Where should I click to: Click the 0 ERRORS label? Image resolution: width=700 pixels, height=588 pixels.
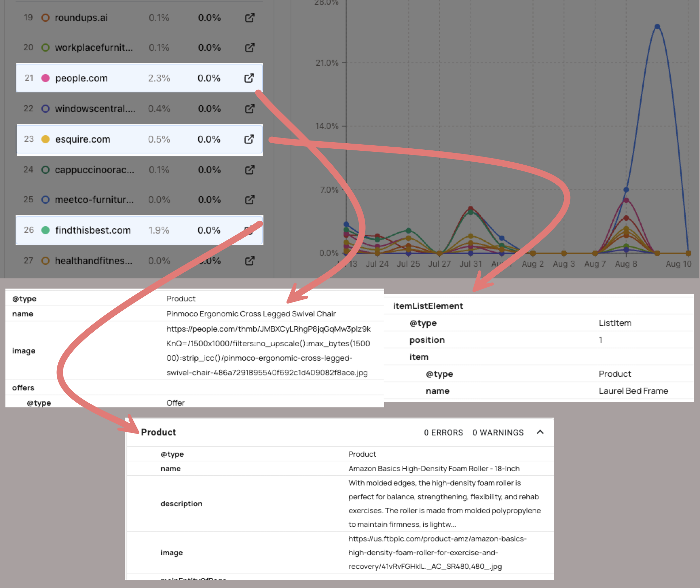pos(443,433)
